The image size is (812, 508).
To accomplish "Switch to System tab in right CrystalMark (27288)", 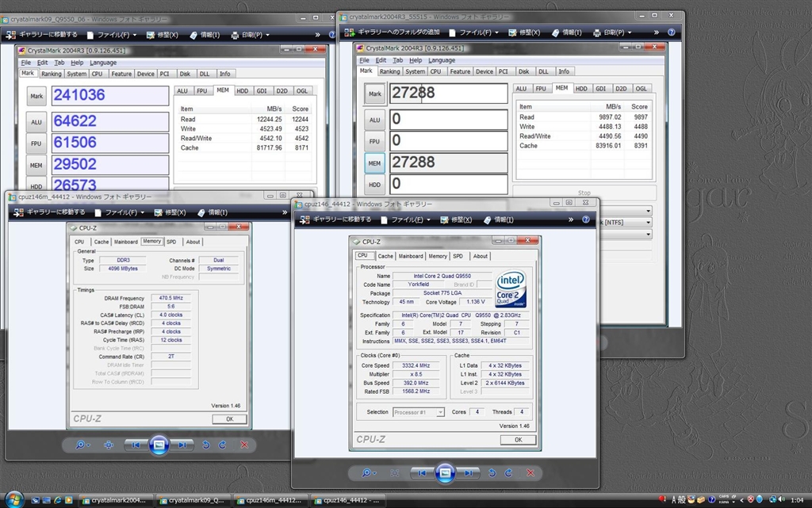I will pos(416,71).
